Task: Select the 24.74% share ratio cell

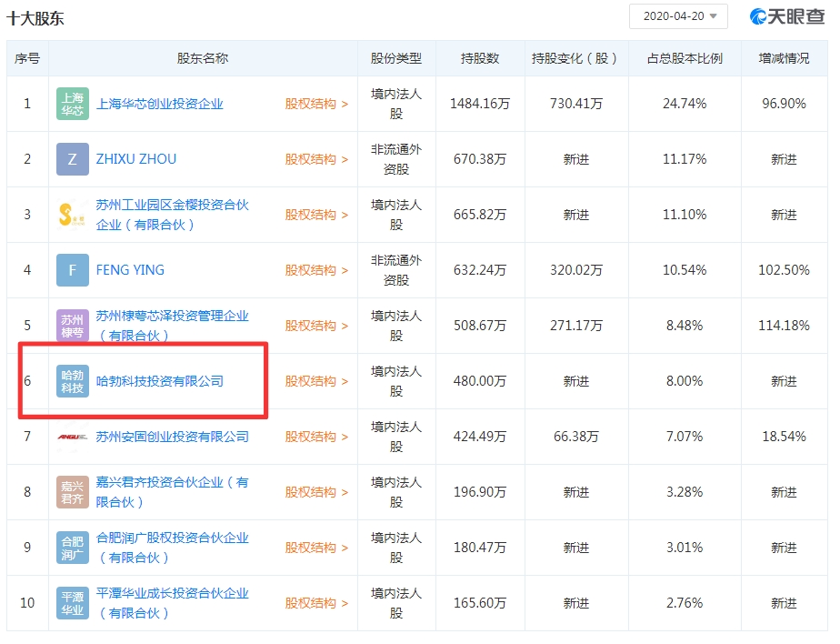Action: [685, 104]
